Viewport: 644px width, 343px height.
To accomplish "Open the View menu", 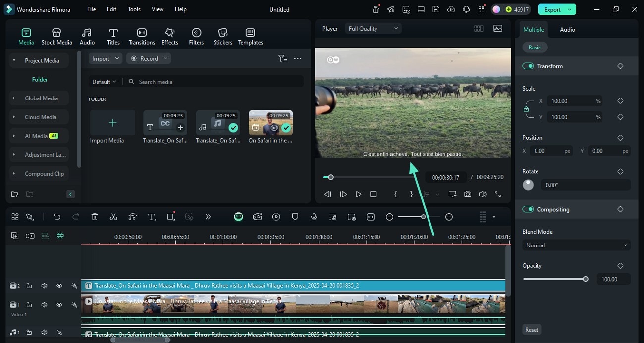I will (158, 9).
